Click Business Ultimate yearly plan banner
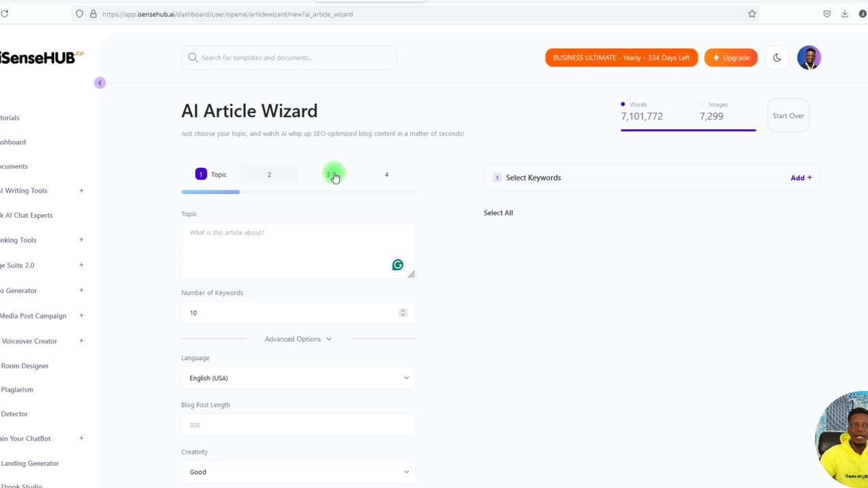868x488 pixels. coord(621,58)
